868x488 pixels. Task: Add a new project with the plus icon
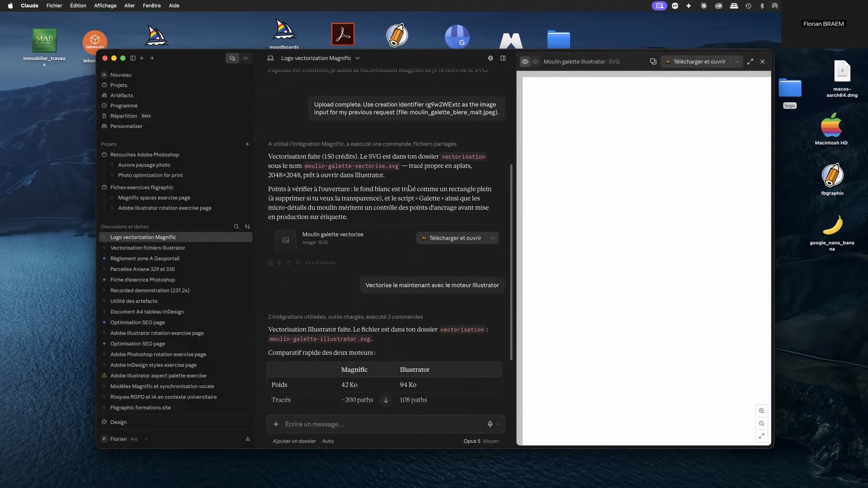point(247,144)
